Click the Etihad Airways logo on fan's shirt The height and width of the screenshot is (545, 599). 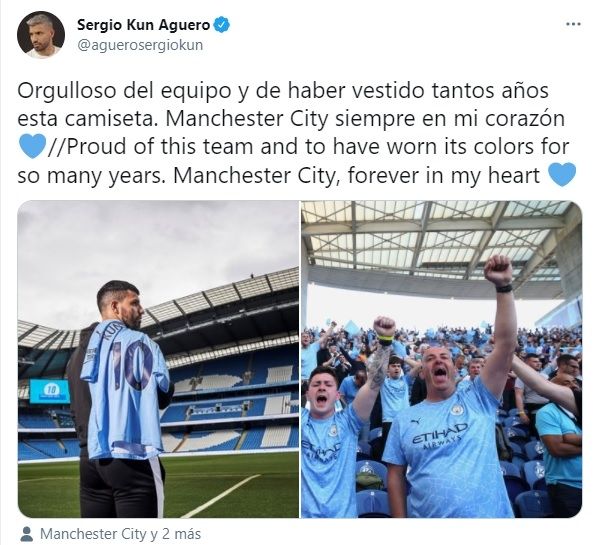439,436
